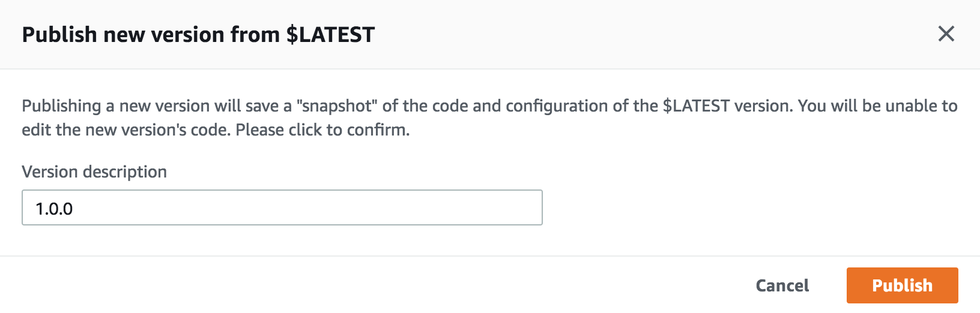Click the orange Publish button
The width and height of the screenshot is (980, 313).
(902, 285)
